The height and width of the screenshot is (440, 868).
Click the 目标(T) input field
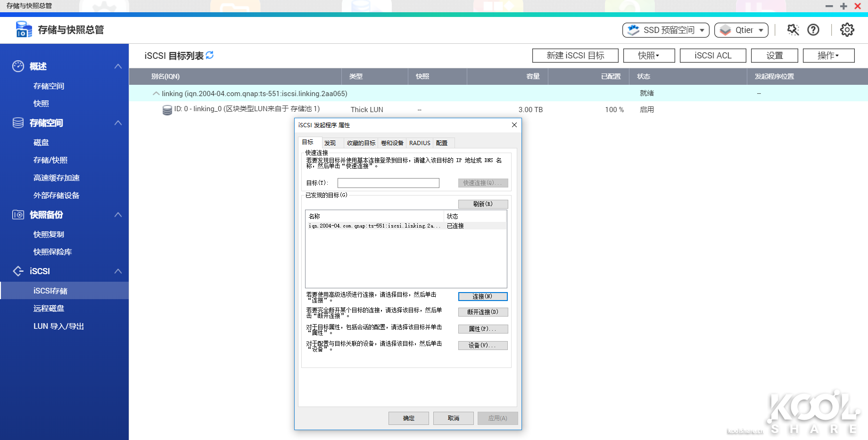tap(388, 183)
